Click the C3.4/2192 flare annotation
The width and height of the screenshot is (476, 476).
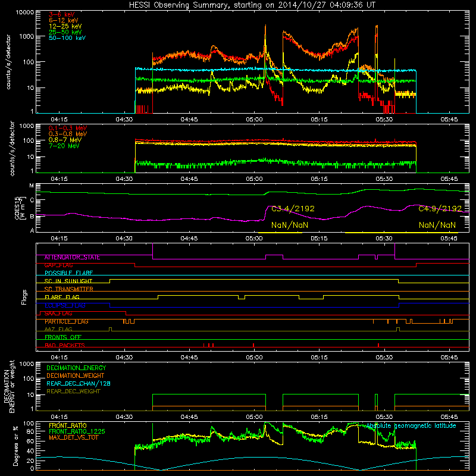tap(293, 209)
